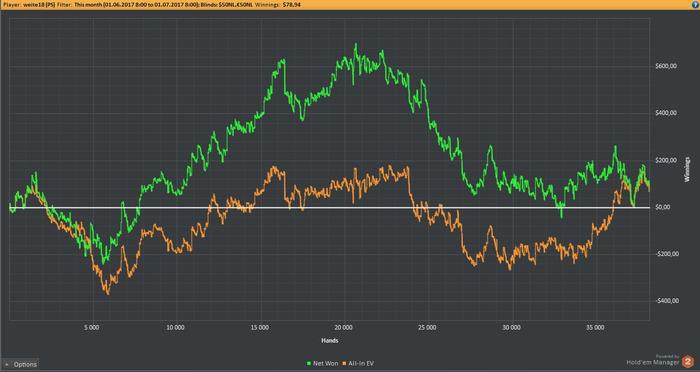Screen dimensions: 700x372
Task: Click the 15 000 hands axis label
Action: (x=259, y=328)
